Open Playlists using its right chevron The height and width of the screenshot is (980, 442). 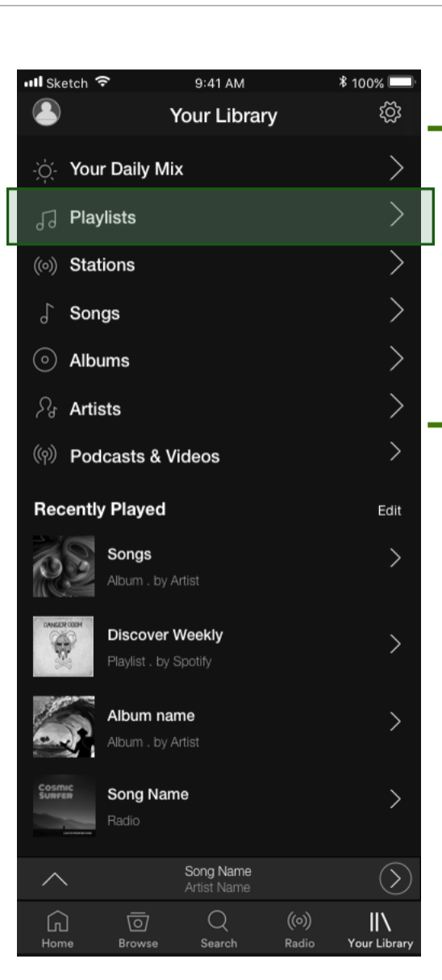(395, 215)
